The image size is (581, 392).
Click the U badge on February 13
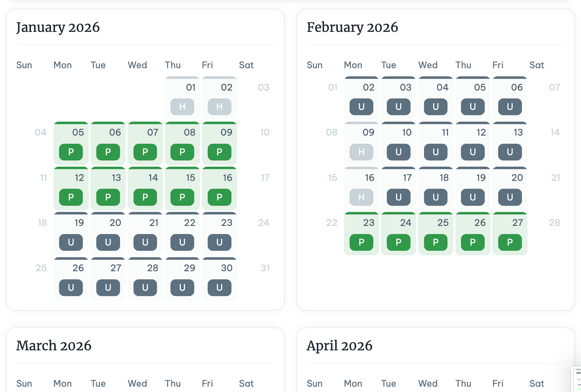pos(510,152)
